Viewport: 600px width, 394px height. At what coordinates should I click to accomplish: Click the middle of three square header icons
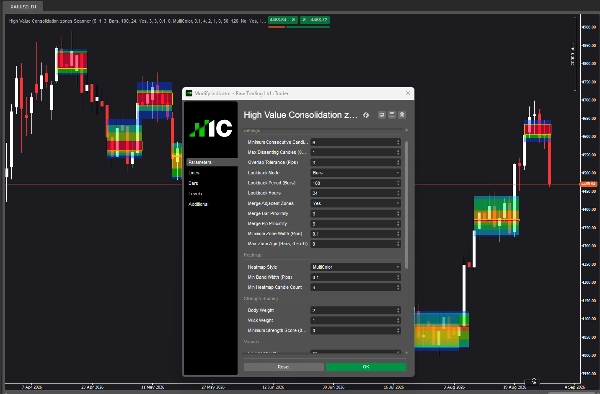click(x=392, y=115)
